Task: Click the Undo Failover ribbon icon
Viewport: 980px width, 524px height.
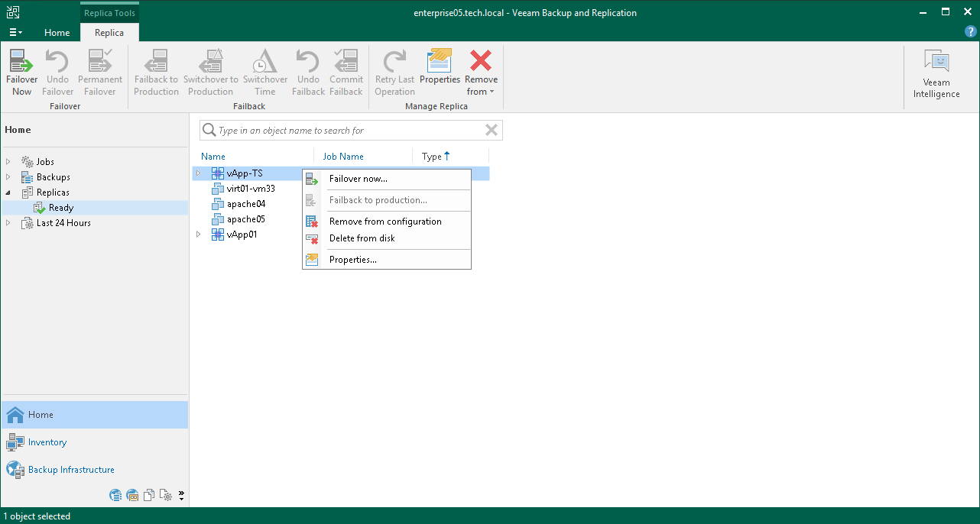Action: click(x=58, y=73)
